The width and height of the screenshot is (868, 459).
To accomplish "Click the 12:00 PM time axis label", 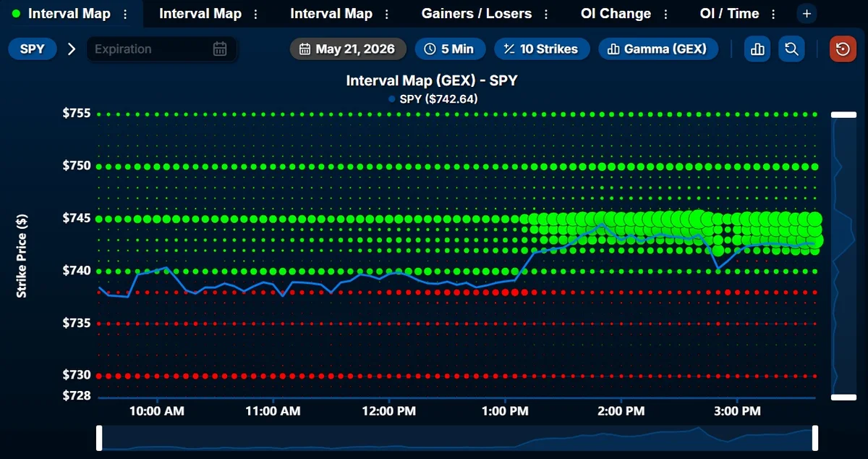I will tap(389, 411).
